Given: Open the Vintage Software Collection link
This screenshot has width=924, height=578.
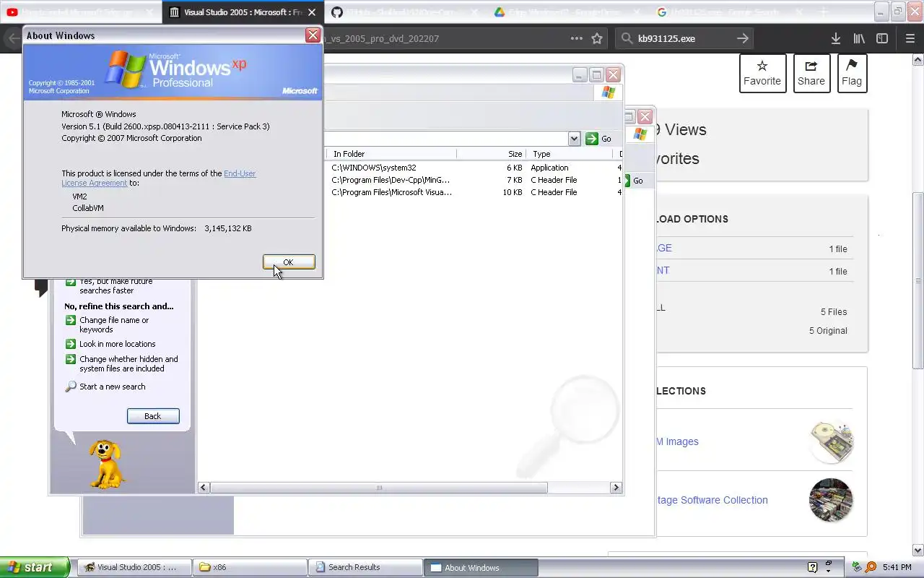Looking at the screenshot, I should (x=712, y=500).
